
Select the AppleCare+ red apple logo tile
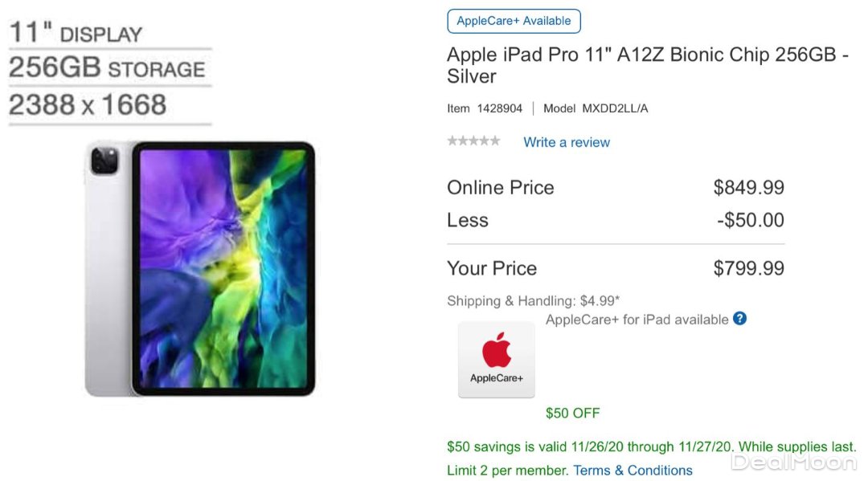click(497, 360)
